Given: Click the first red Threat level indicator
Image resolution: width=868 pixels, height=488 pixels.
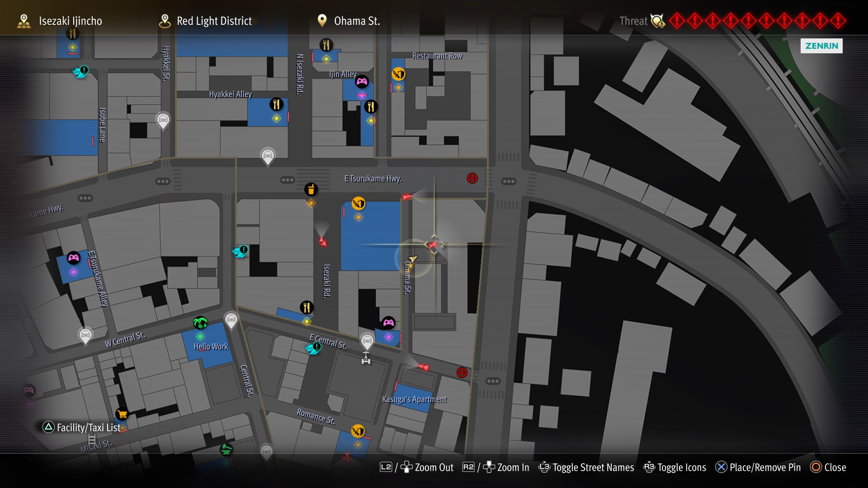Looking at the screenshot, I should [677, 21].
